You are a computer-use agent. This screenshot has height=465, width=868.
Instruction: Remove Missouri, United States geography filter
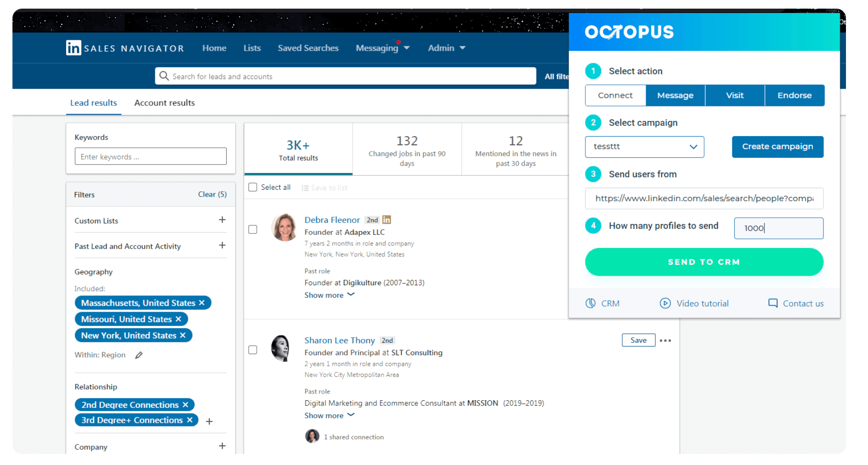click(x=178, y=319)
